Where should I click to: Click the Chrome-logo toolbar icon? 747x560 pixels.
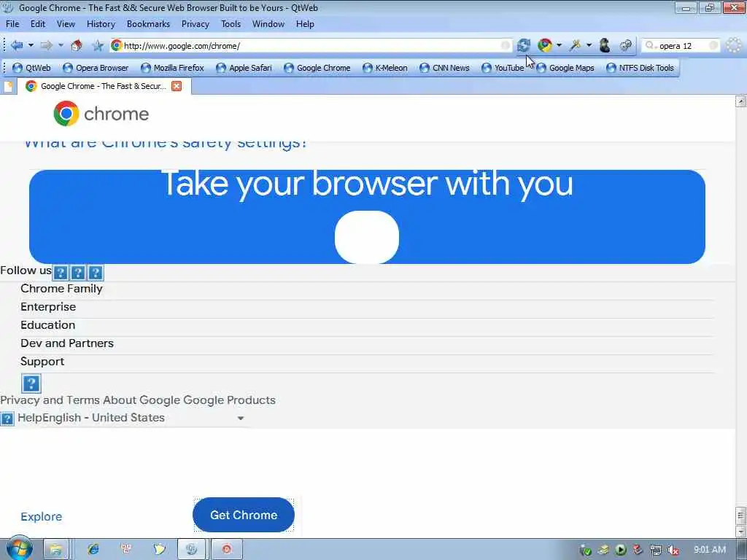click(544, 46)
